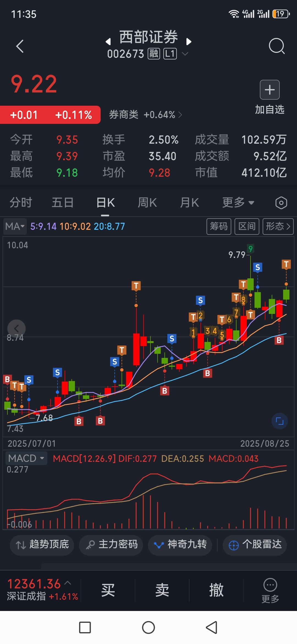Select the 日K tab
This screenshot has width=297, height=644.
point(105,203)
